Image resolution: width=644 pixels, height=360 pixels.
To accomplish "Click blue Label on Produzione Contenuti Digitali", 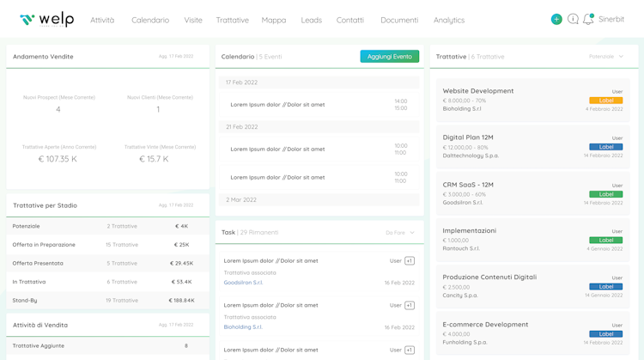I will (606, 286).
